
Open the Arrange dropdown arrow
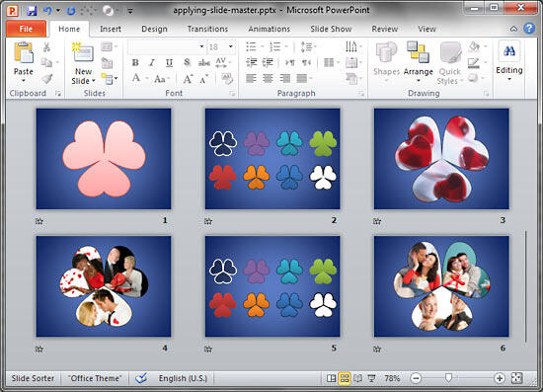pos(418,81)
